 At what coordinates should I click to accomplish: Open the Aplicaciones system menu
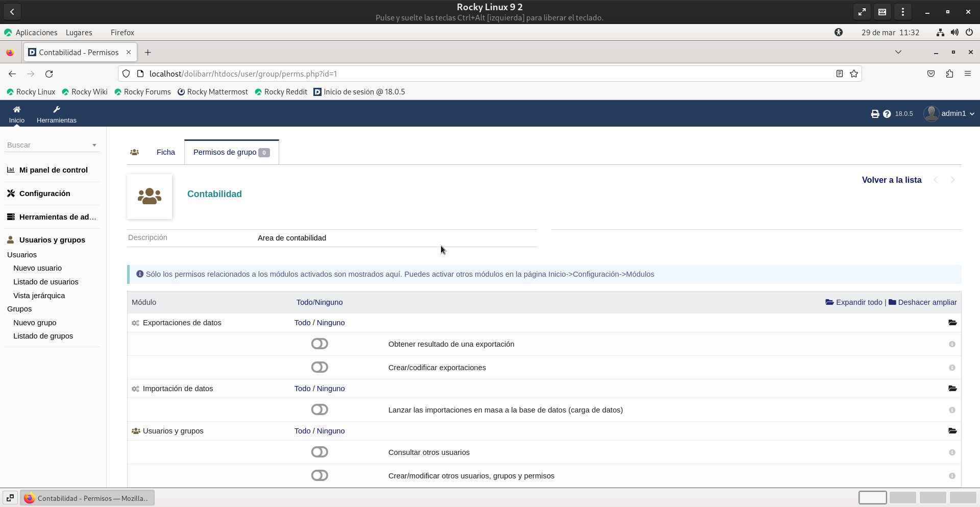(36, 33)
